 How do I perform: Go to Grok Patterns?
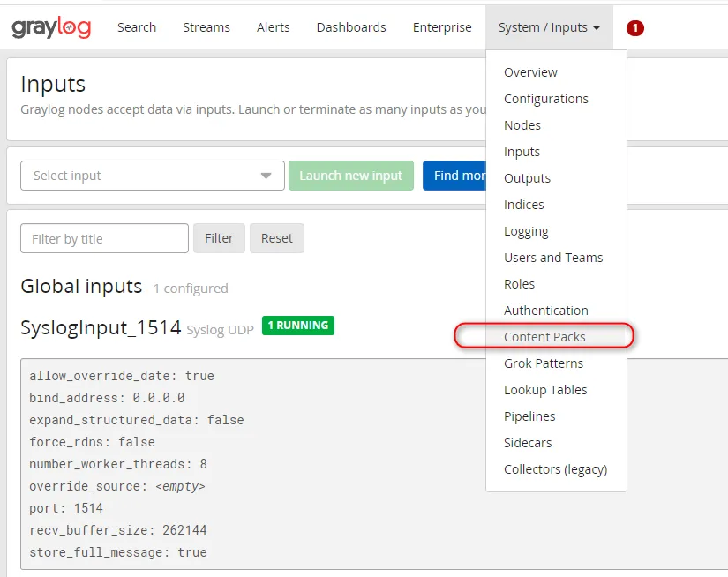[x=544, y=363]
